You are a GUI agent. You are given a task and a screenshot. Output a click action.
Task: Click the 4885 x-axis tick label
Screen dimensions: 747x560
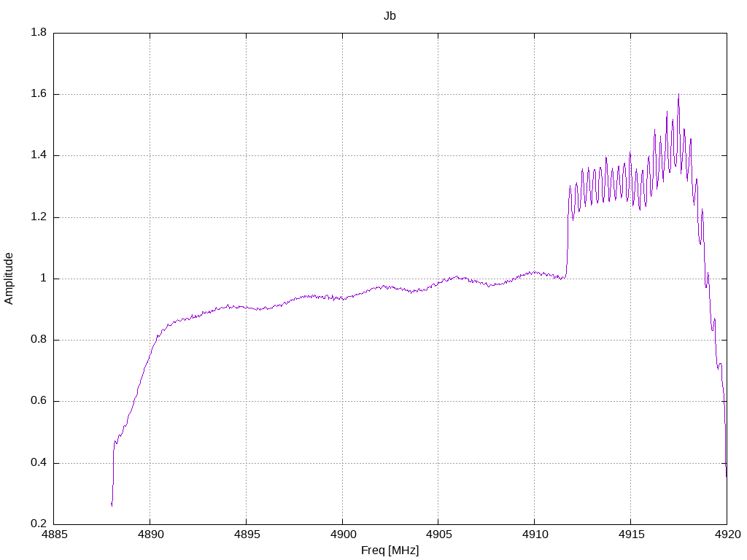click(x=54, y=534)
